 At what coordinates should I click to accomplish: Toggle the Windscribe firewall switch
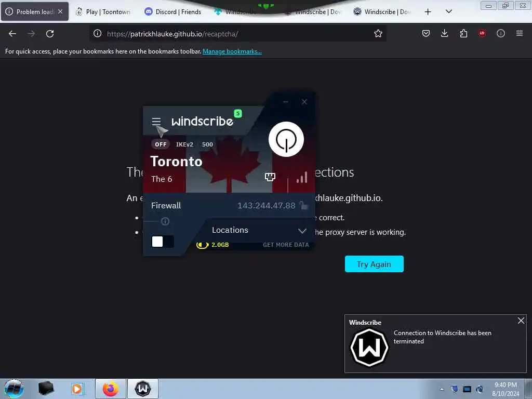click(163, 242)
